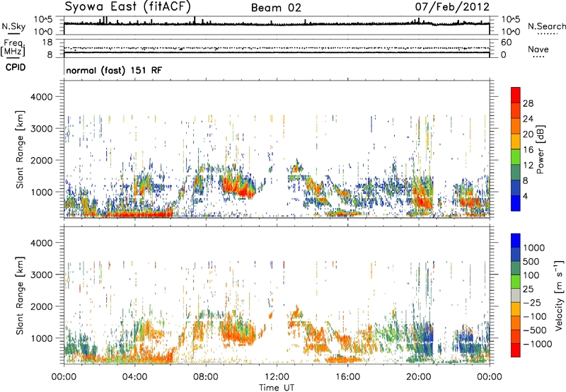Click the '2000' tick in the power panel
Viewport: 566px width, 392px height.
(42, 160)
